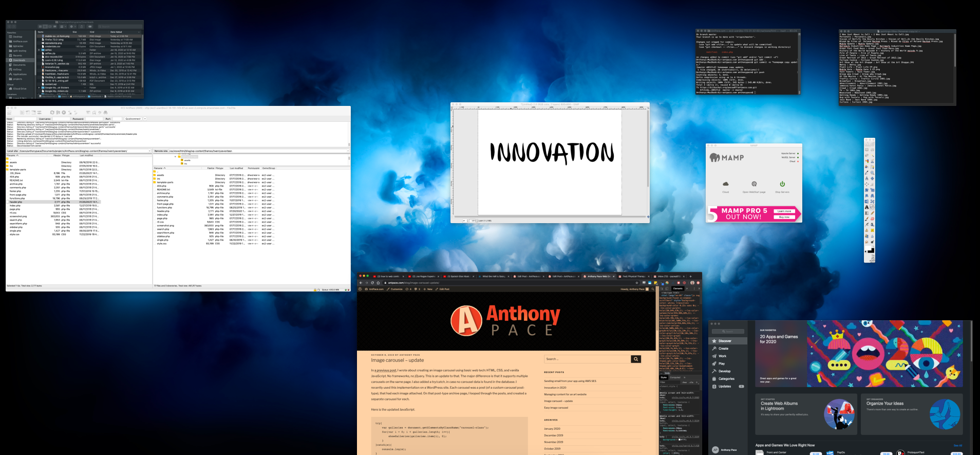The width and height of the screenshot is (980, 455).
Task: Click Quickconnect button in FileZilla
Action: (x=133, y=119)
